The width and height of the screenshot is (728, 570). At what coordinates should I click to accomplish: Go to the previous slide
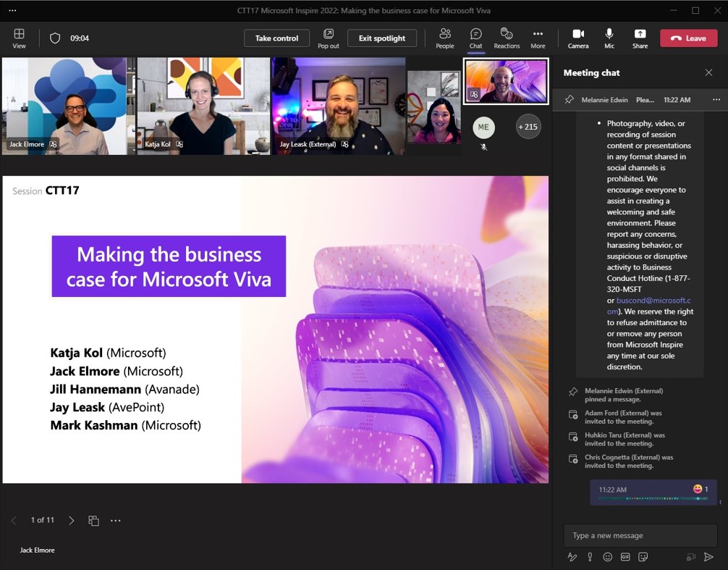tap(14, 520)
